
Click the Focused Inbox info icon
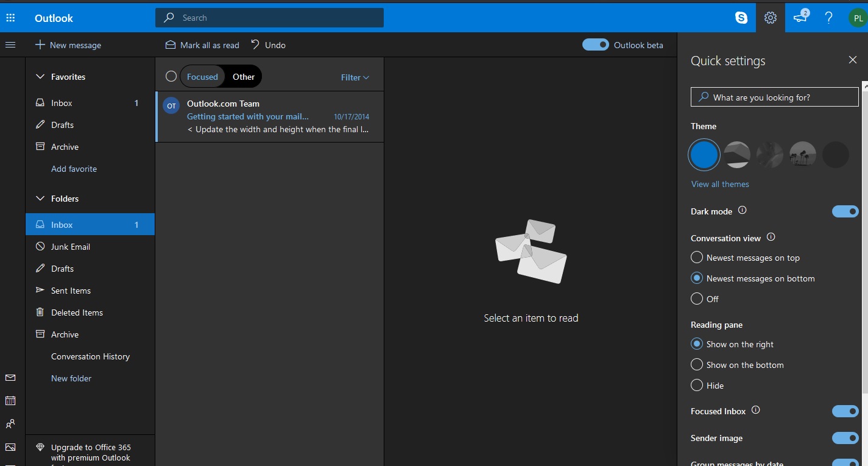pyautogui.click(x=756, y=410)
